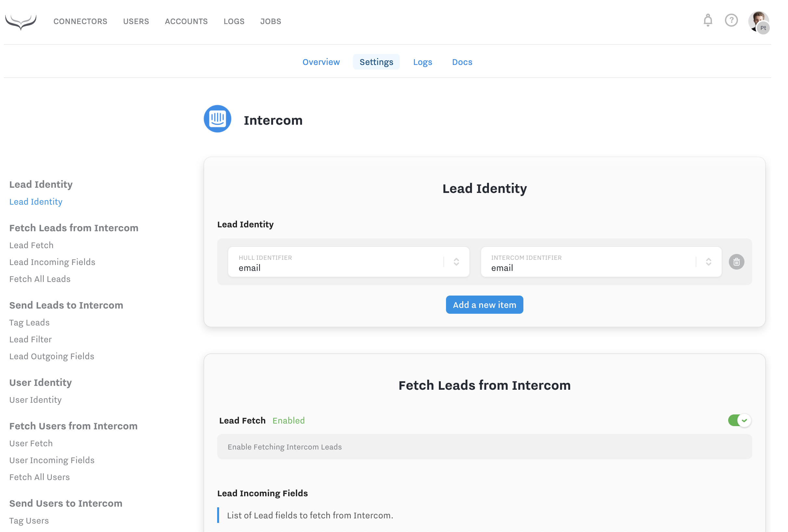
Task: Expand the Intercom Identifier dropdown
Action: [x=708, y=262]
